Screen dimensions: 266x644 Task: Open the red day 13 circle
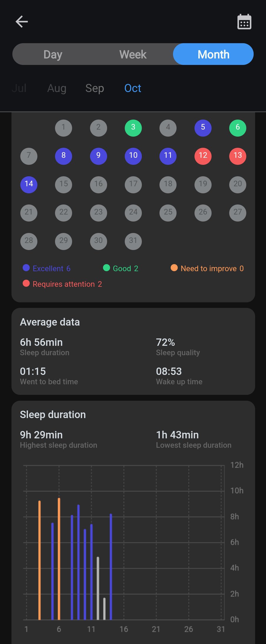click(x=238, y=156)
